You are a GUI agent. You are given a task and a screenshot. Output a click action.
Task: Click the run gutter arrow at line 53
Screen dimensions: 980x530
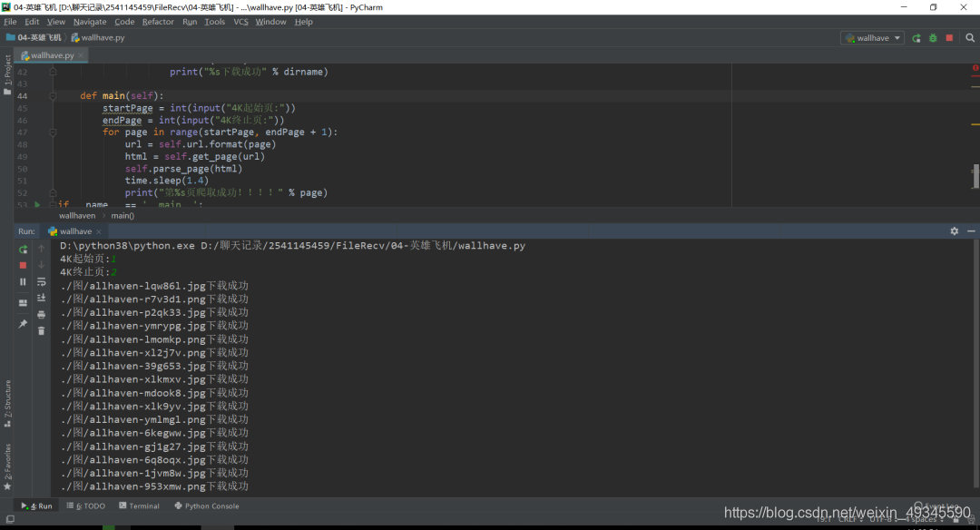(x=37, y=204)
